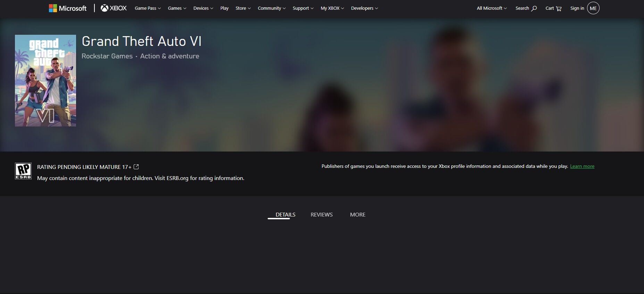This screenshot has height=294, width=644.
Task: Click the Sign in link
Action: (x=577, y=8)
